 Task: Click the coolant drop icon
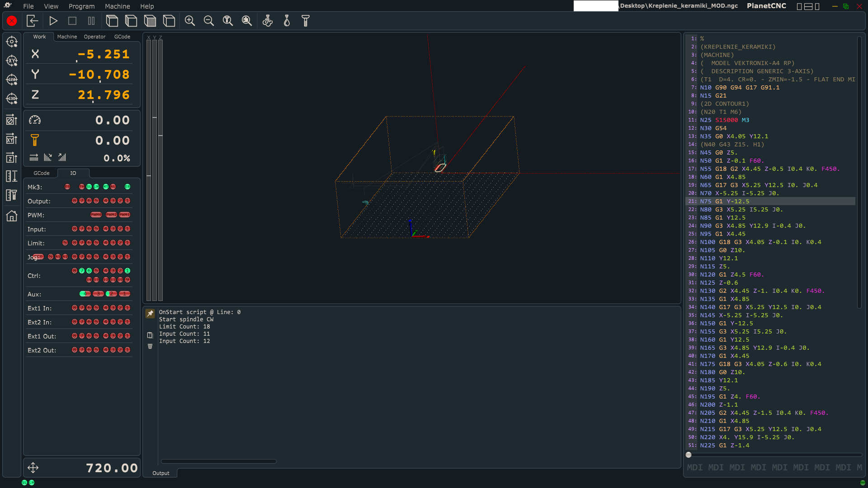tap(287, 21)
